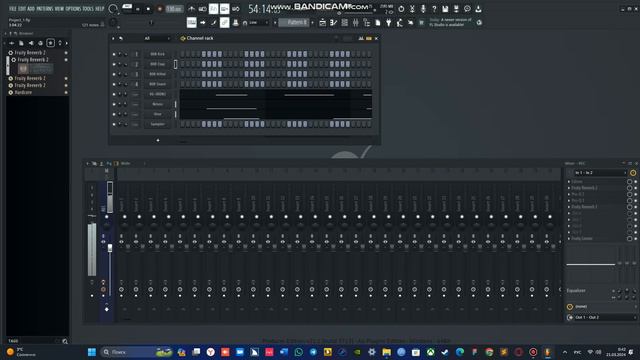Toggle graph editor icon in Channel rack
This screenshot has height=360, width=640.
tap(361, 38)
